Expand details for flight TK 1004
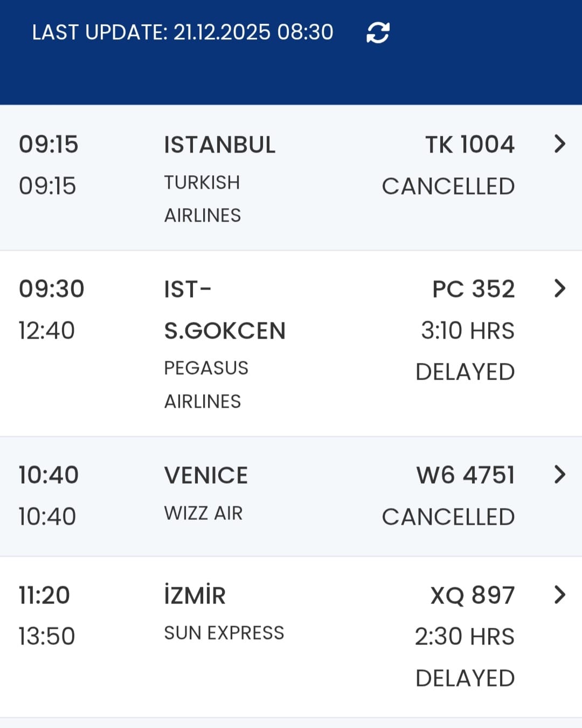The width and height of the screenshot is (582, 728). click(560, 144)
